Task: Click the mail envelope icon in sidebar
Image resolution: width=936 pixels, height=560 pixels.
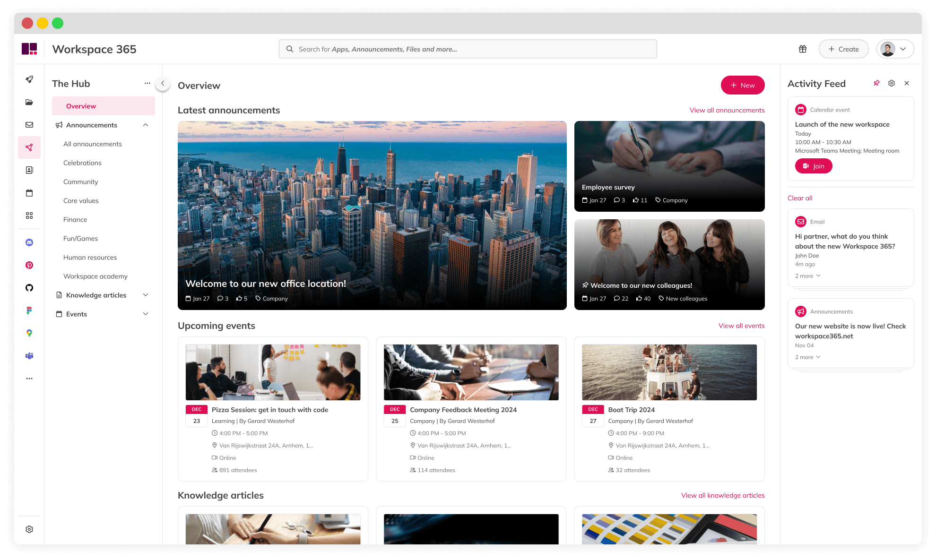Action: coord(29,124)
